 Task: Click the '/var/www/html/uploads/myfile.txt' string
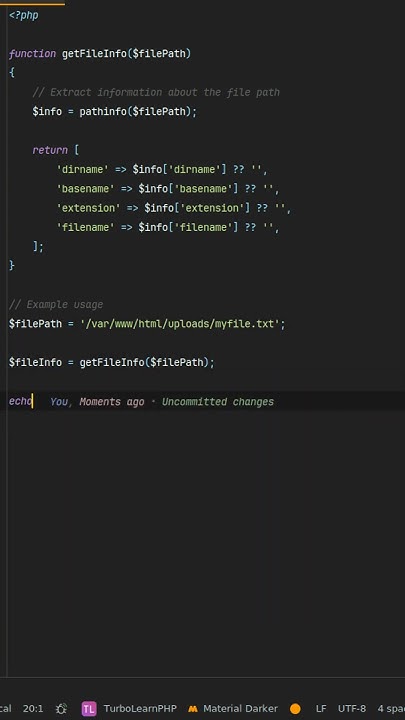(180, 324)
